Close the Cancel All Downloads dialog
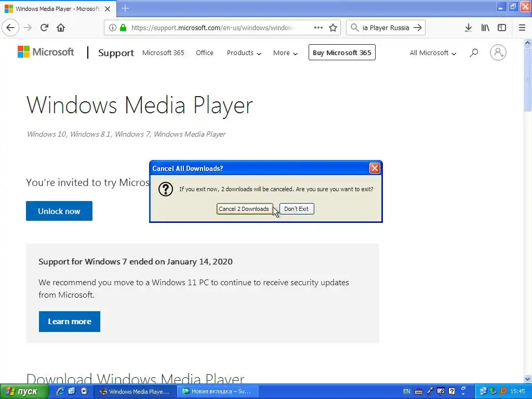The width and height of the screenshot is (532, 399). click(375, 168)
